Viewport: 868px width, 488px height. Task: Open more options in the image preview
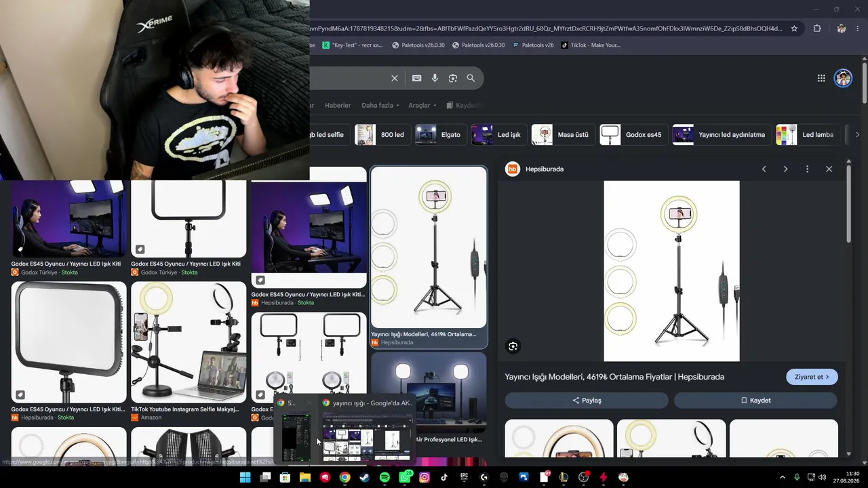coord(807,169)
